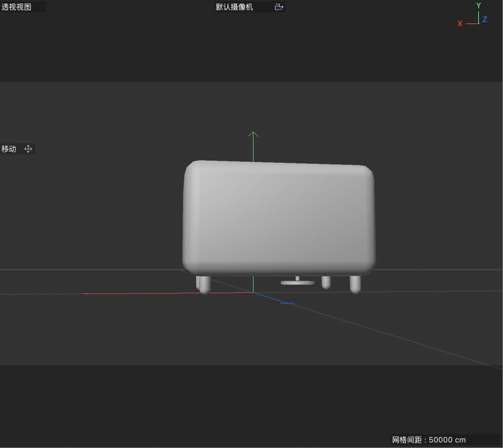Click the 移动 tool label text
Viewport: 503px width, 448px height.
9,149
